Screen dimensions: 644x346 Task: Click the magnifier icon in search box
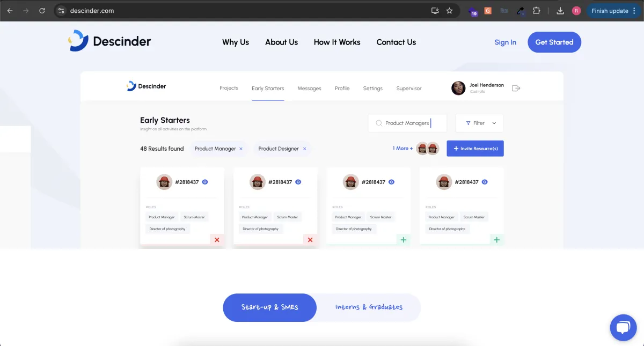click(379, 123)
